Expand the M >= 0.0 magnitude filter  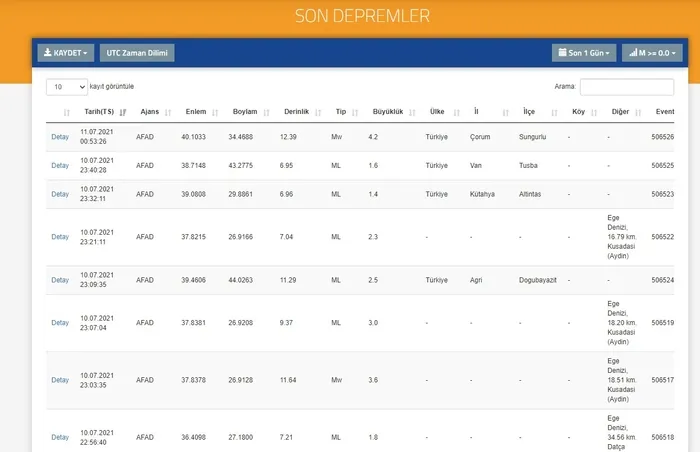(652, 52)
